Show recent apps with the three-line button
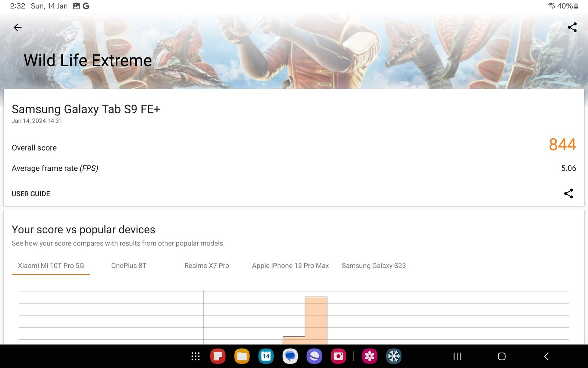 click(x=457, y=356)
